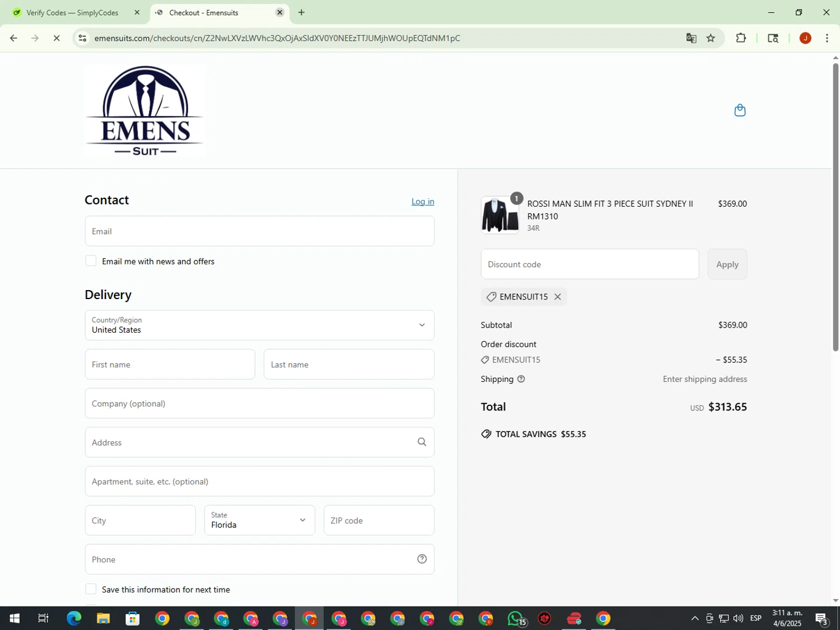Open the volume control in system tray
Image resolution: width=840 pixels, height=630 pixels.
738,618
